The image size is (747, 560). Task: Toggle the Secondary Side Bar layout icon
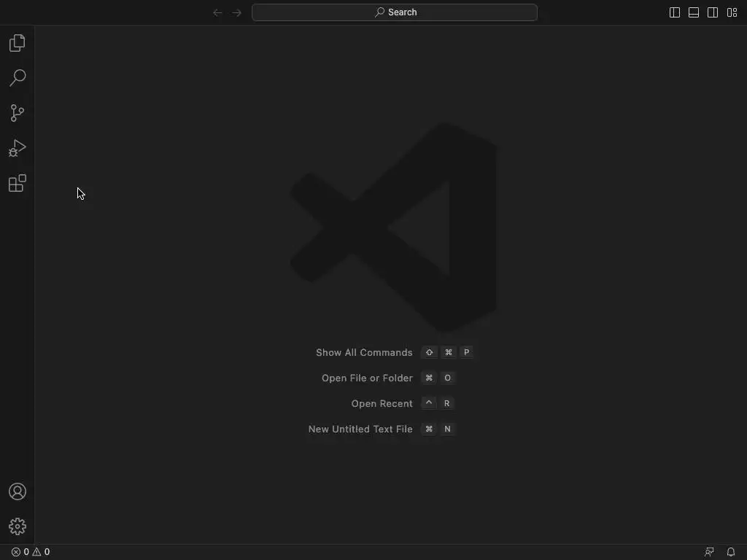[713, 12]
